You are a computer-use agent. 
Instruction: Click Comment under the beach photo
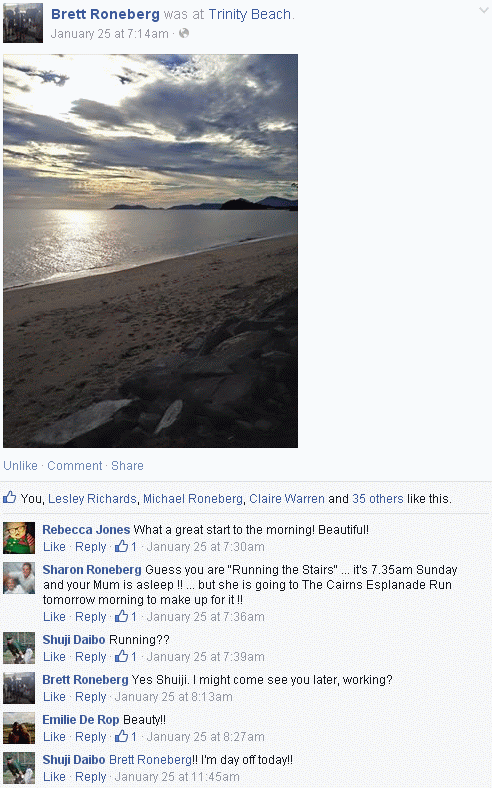[74, 466]
